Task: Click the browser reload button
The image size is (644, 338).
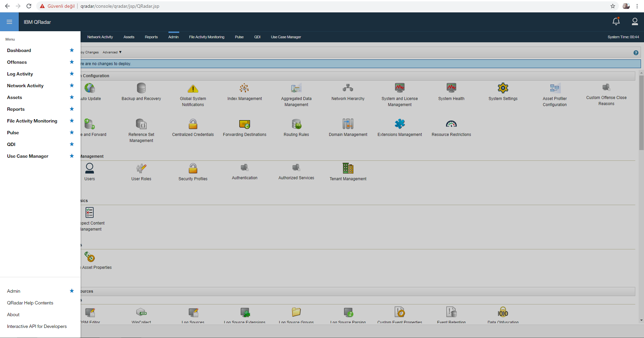Action: pyautogui.click(x=29, y=6)
